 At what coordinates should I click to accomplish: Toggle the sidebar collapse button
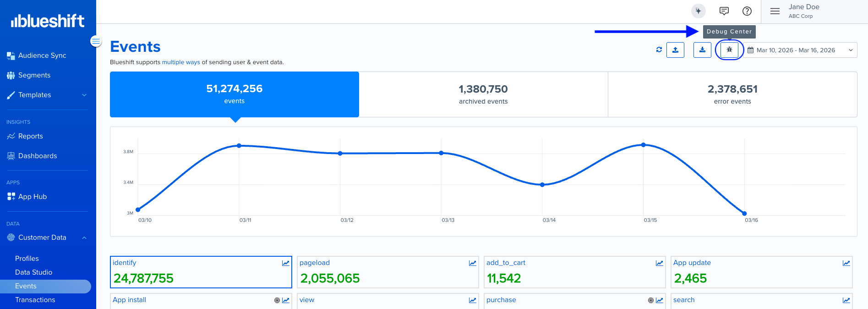96,41
